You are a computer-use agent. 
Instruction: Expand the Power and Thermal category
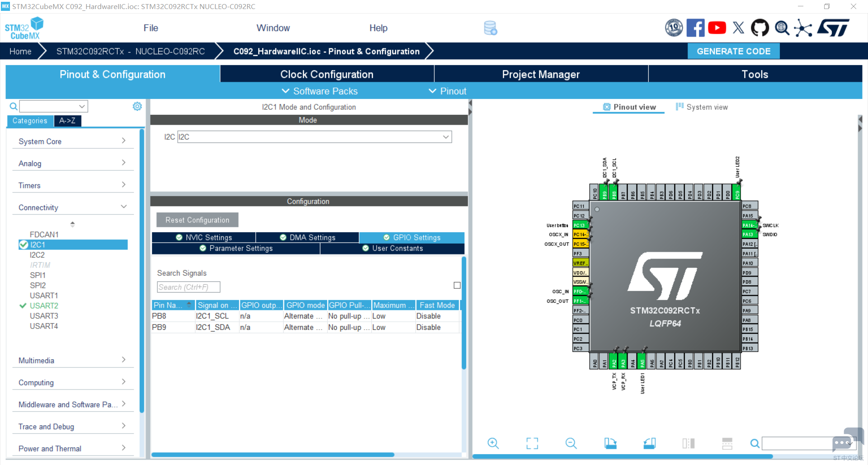tap(72, 449)
